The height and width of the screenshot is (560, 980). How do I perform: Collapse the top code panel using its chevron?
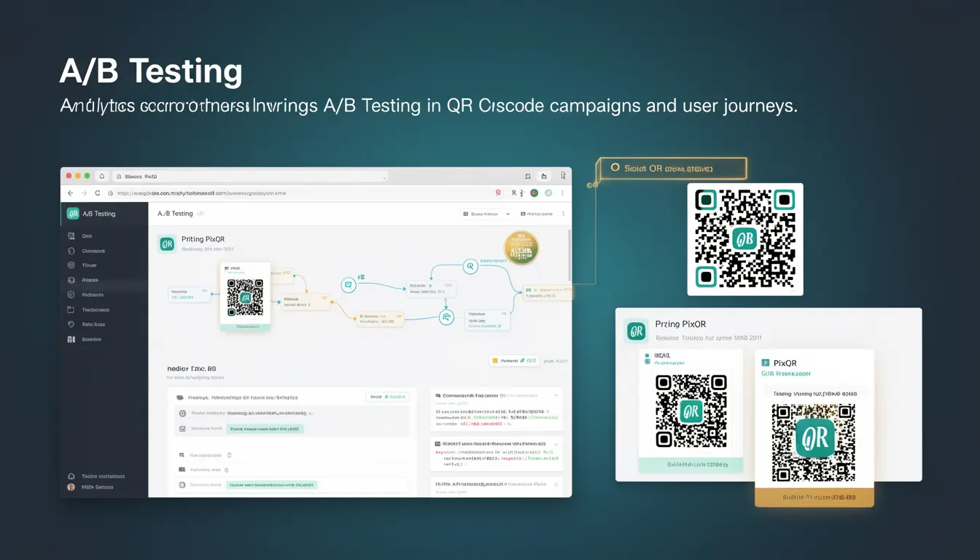556,395
